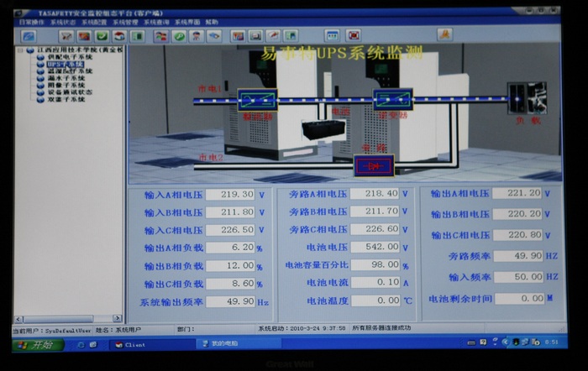This screenshot has width=588, height=371.
Task: Click the taskbar clock showing 8:51
Action: point(551,342)
